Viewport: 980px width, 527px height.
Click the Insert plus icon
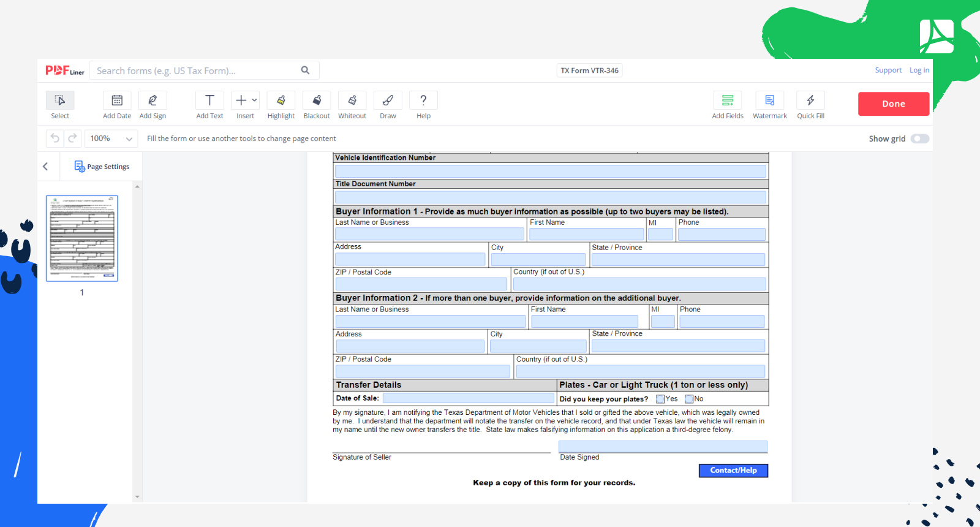point(241,100)
